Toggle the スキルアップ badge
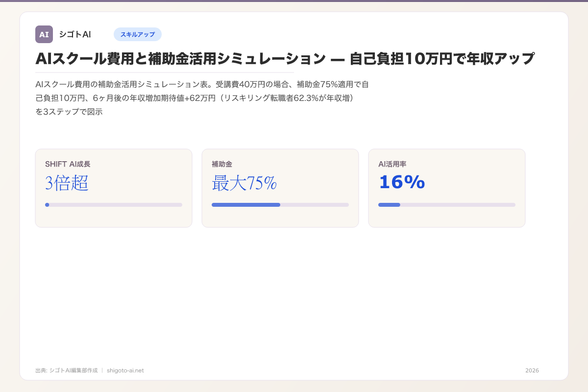The height and width of the screenshot is (392, 588). coord(138,34)
